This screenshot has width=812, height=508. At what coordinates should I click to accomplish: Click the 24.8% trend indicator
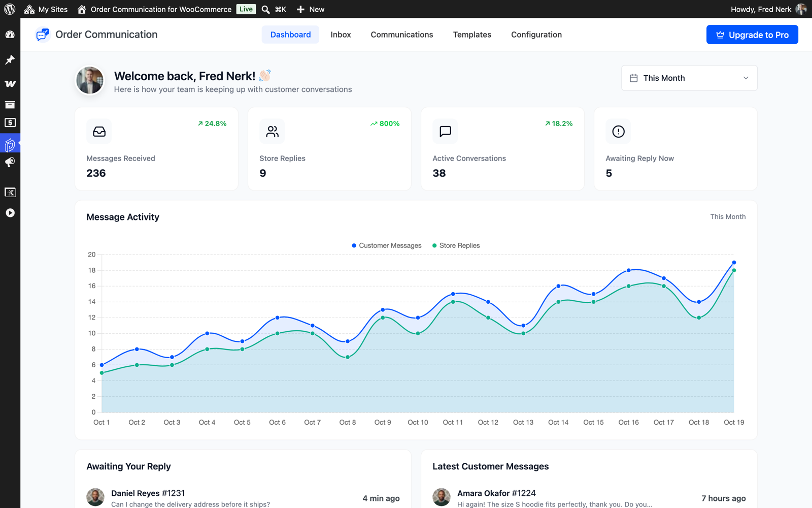point(212,123)
